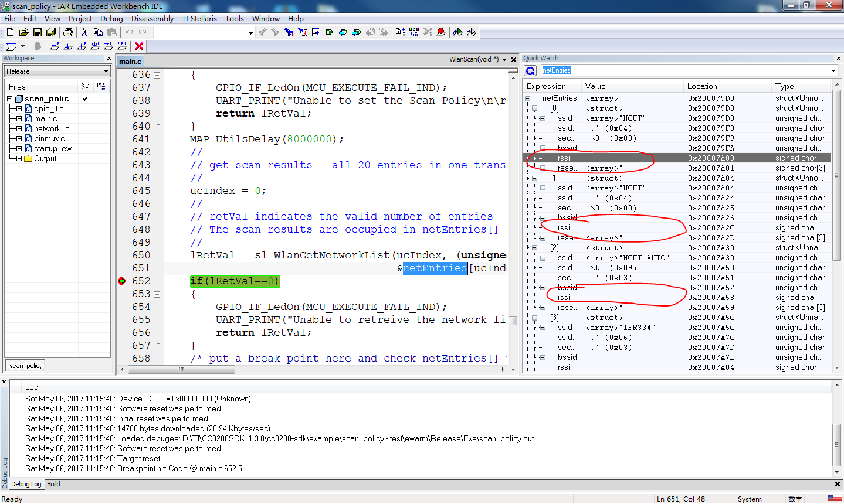The image size is (844, 504).
Task: Click the red Stop Debugging X icon
Action: point(139,46)
